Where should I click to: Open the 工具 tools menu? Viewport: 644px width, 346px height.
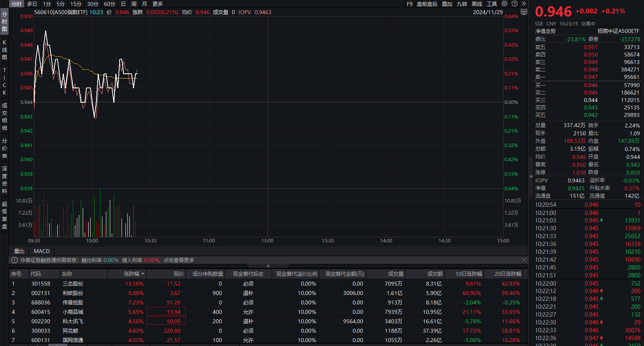[492, 4]
